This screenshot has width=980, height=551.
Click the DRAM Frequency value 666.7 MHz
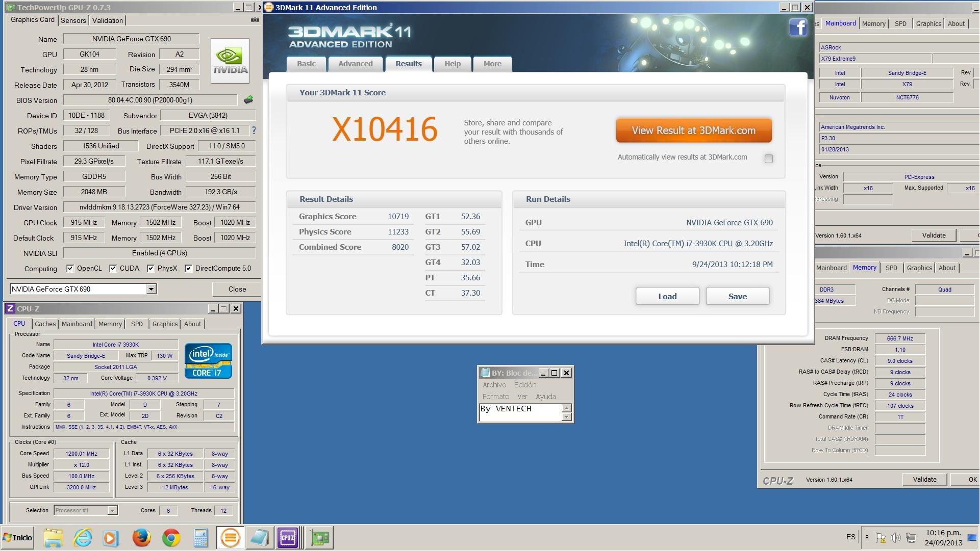[900, 338]
